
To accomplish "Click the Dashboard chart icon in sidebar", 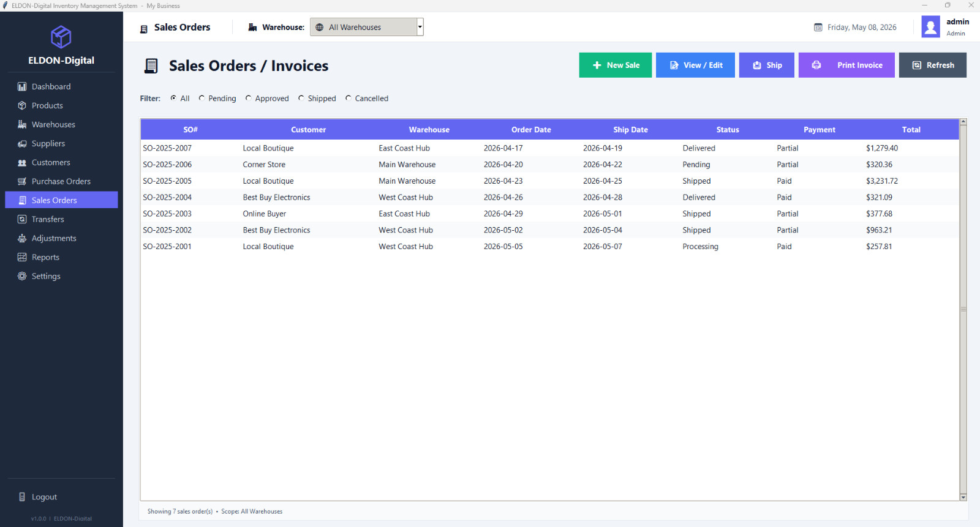I will tap(22, 87).
